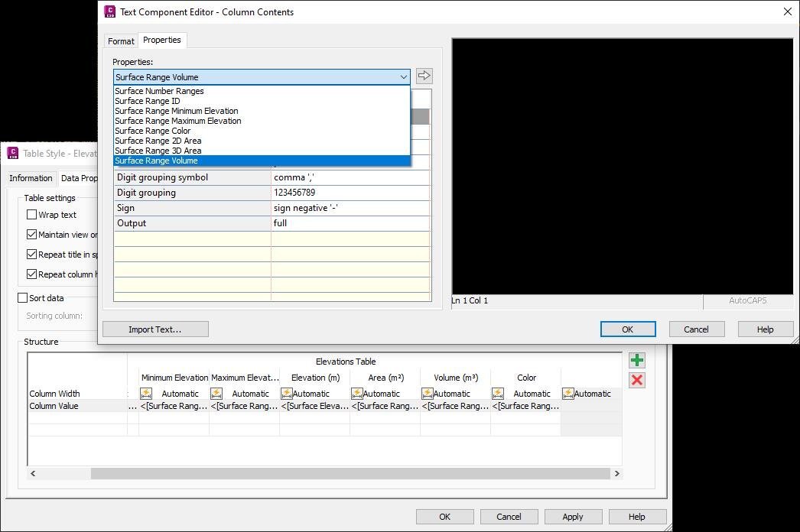
Task: Choose Surface Number Ranges from list
Action: point(262,91)
